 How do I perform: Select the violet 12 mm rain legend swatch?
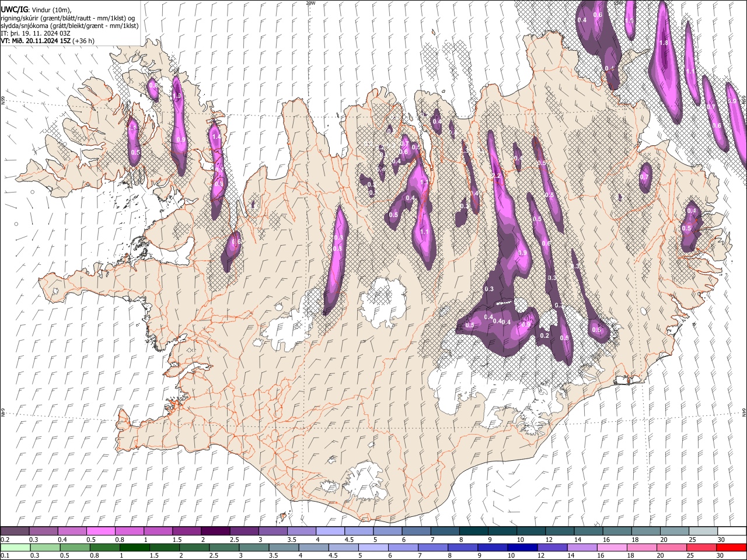552,547
